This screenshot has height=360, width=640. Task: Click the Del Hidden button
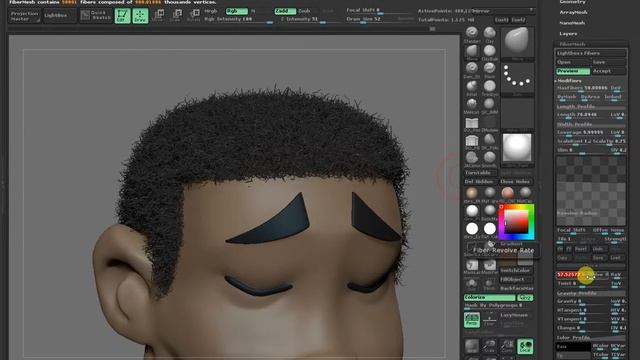(x=480, y=182)
